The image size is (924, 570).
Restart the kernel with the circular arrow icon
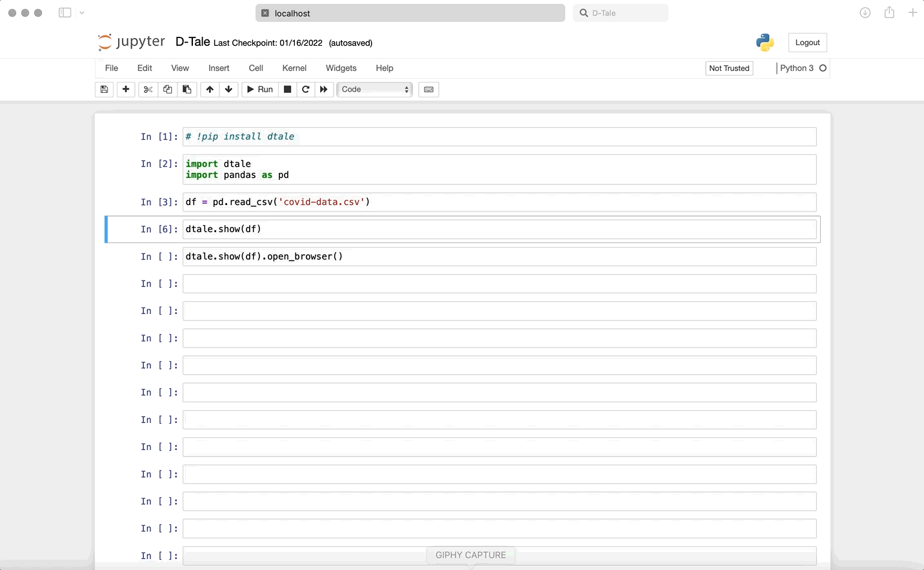[x=306, y=90]
